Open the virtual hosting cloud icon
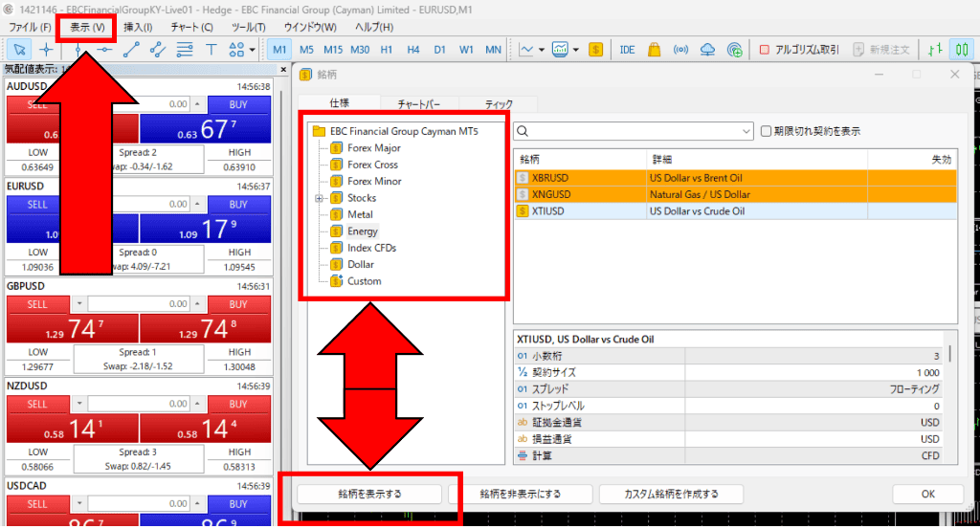 (x=707, y=50)
